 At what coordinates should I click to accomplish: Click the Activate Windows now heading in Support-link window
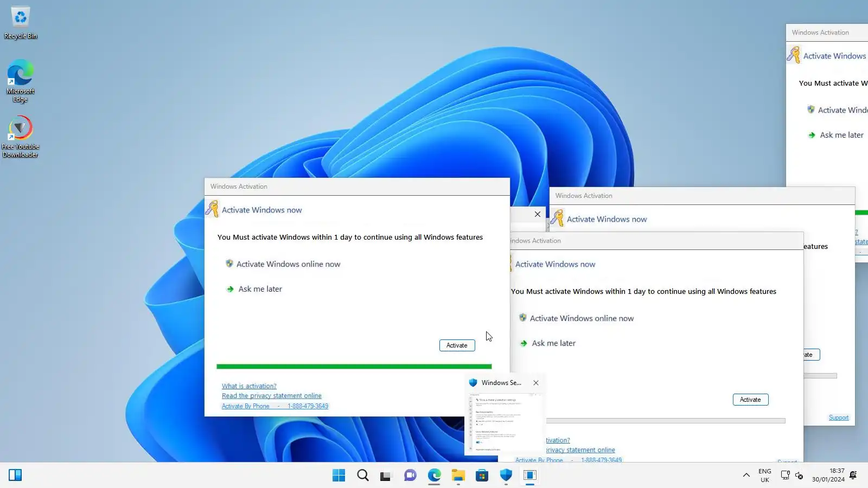(x=607, y=220)
